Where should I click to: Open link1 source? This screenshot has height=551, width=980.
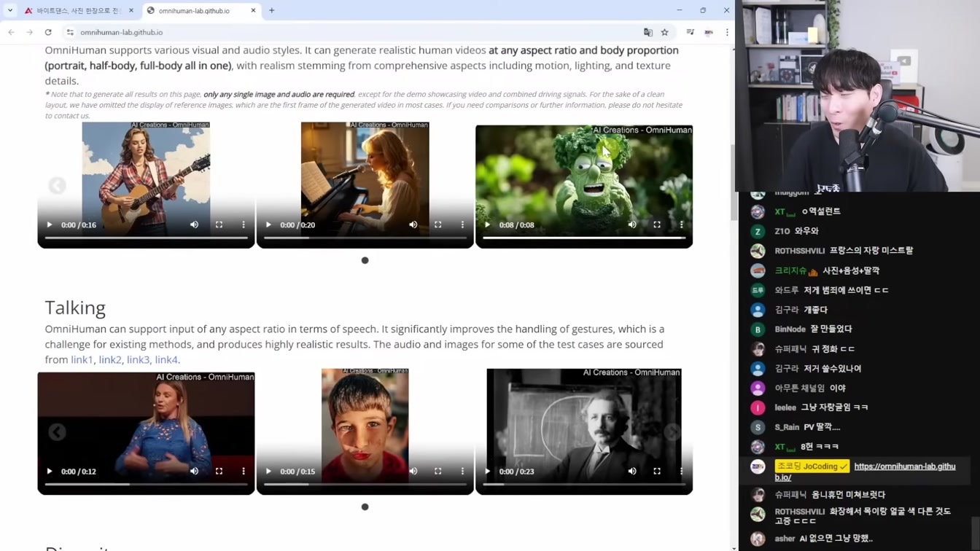[x=82, y=359]
